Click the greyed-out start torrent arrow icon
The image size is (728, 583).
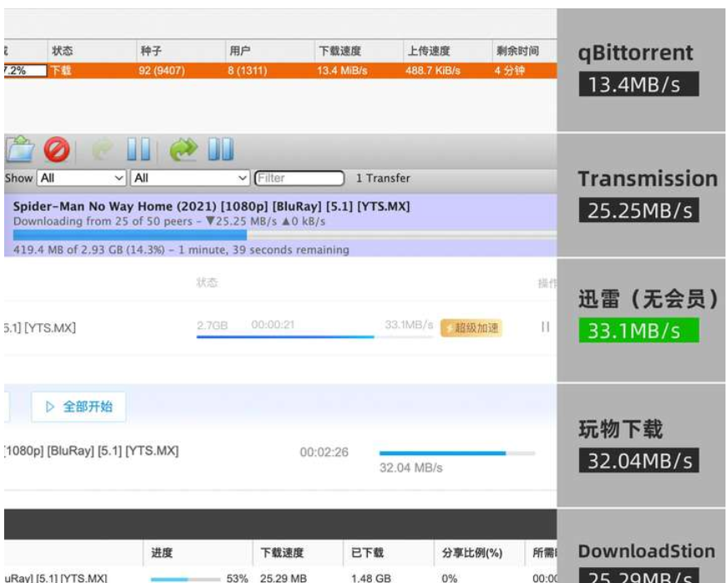(x=103, y=150)
